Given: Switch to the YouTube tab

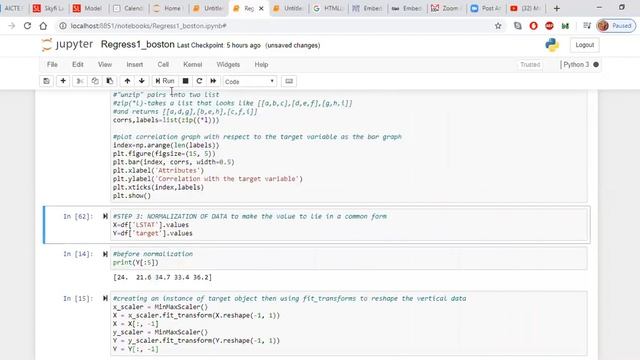Looking at the screenshot, I should pos(526,8).
